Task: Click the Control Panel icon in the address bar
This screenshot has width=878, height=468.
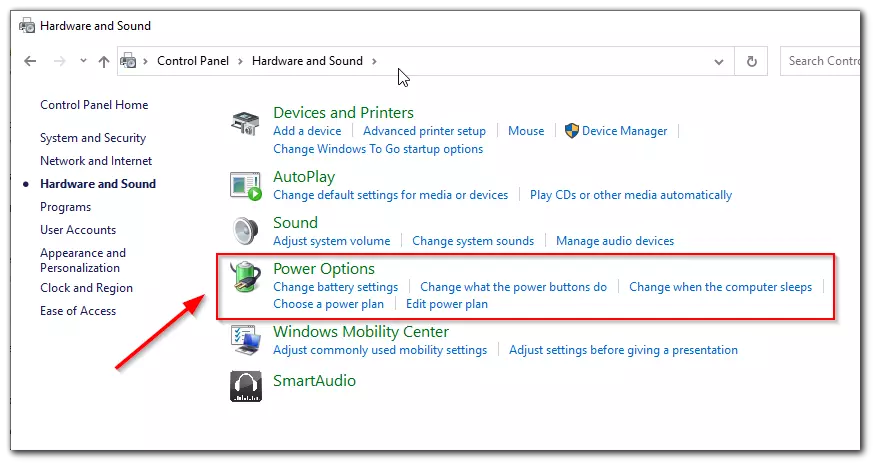Action: (x=128, y=60)
